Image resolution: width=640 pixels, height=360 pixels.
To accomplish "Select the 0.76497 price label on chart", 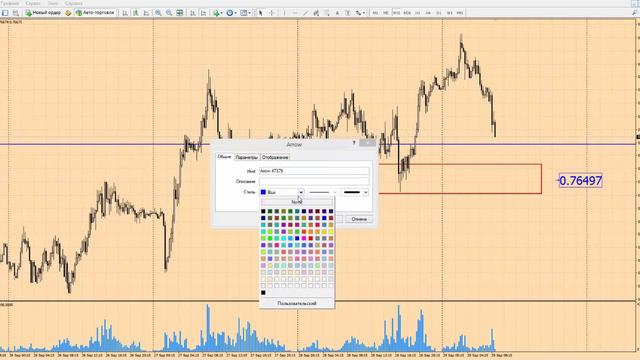I will tap(580, 180).
